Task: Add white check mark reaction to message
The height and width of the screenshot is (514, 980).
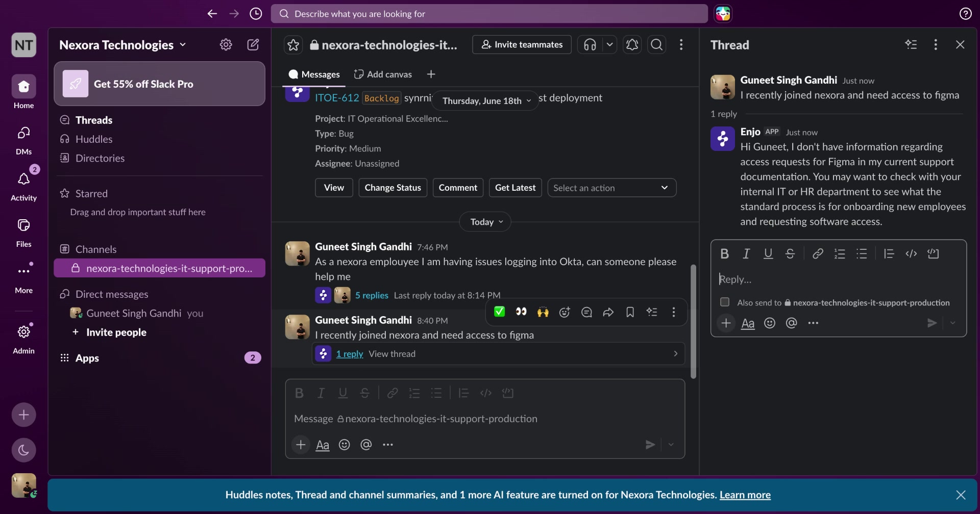Action: pyautogui.click(x=499, y=312)
